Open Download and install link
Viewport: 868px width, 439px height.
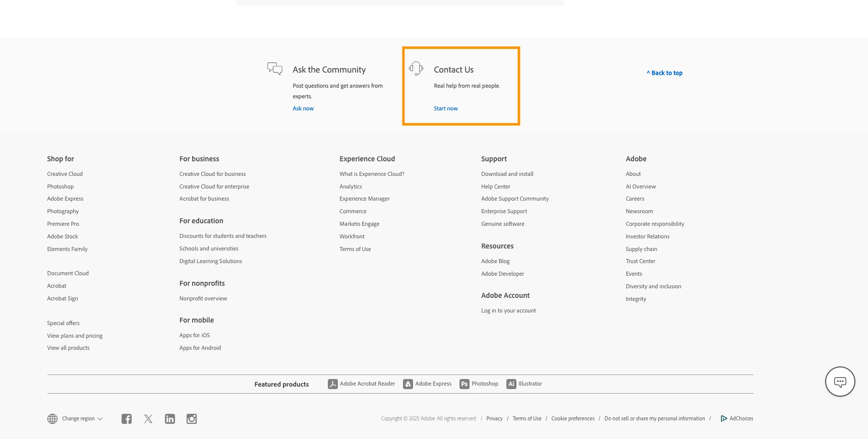[x=507, y=174]
